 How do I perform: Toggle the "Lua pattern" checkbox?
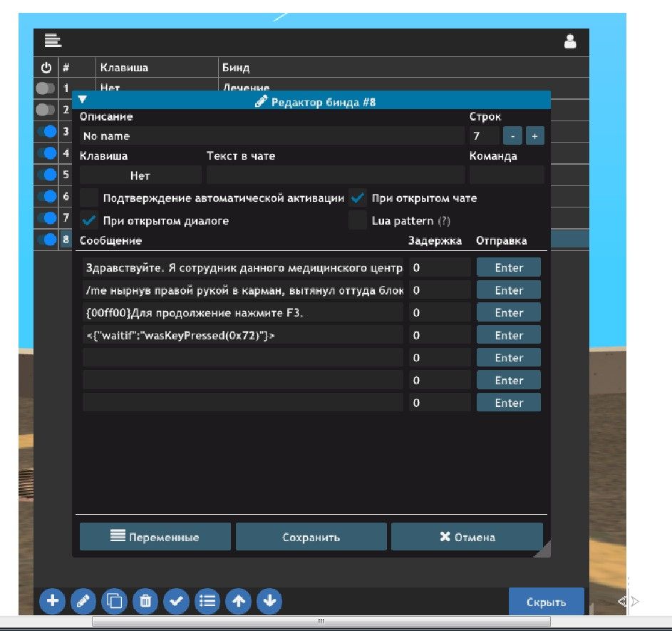coord(358,220)
